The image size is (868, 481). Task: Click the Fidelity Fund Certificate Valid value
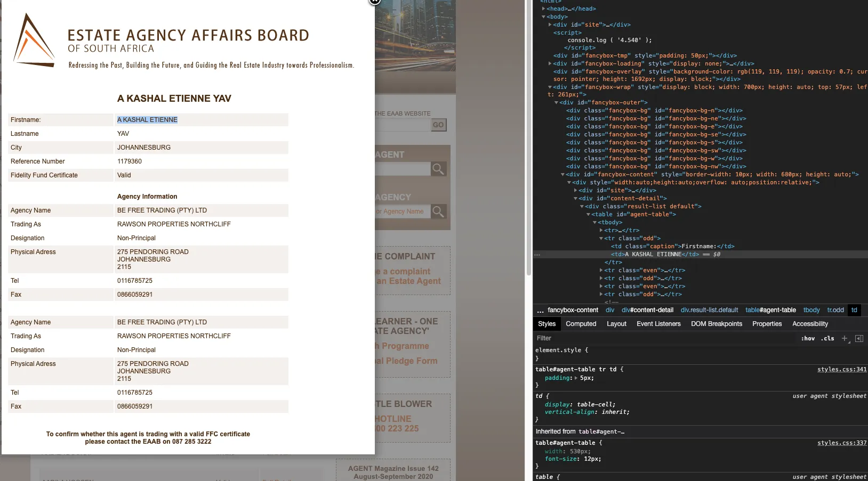coord(124,175)
